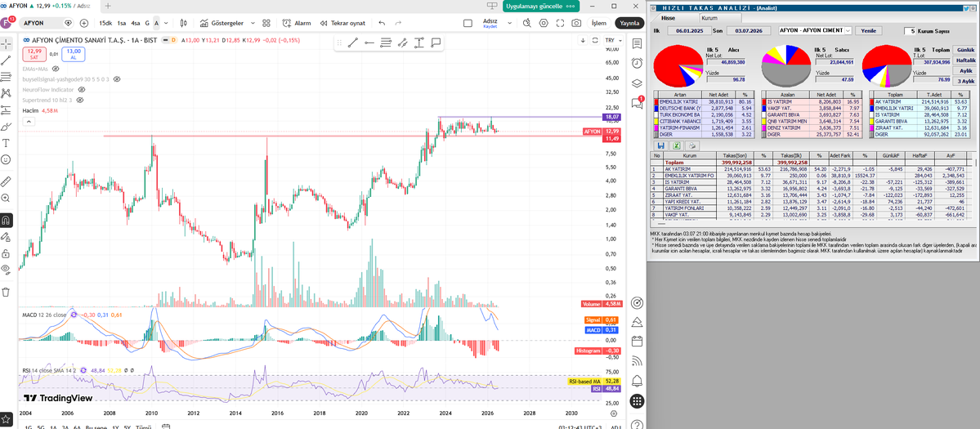Select the 15dk timeframe
The image size is (980, 429).
point(105,23)
